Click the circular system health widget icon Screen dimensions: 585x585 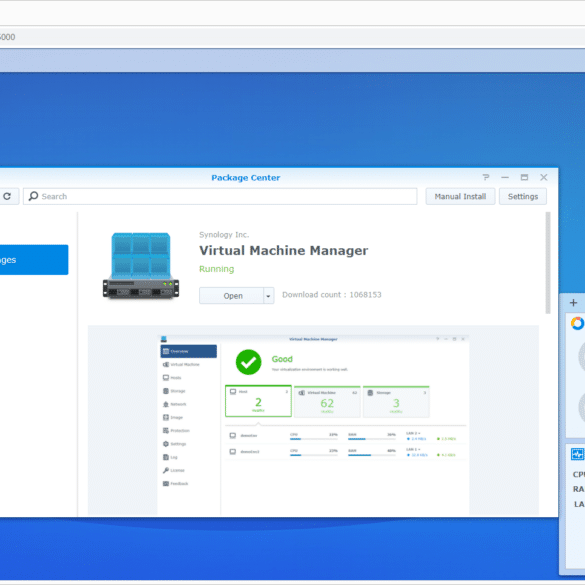point(577,323)
